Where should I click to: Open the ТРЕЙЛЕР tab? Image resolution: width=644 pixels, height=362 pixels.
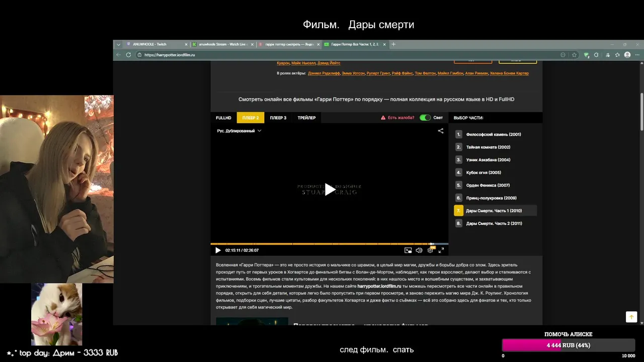(x=306, y=118)
